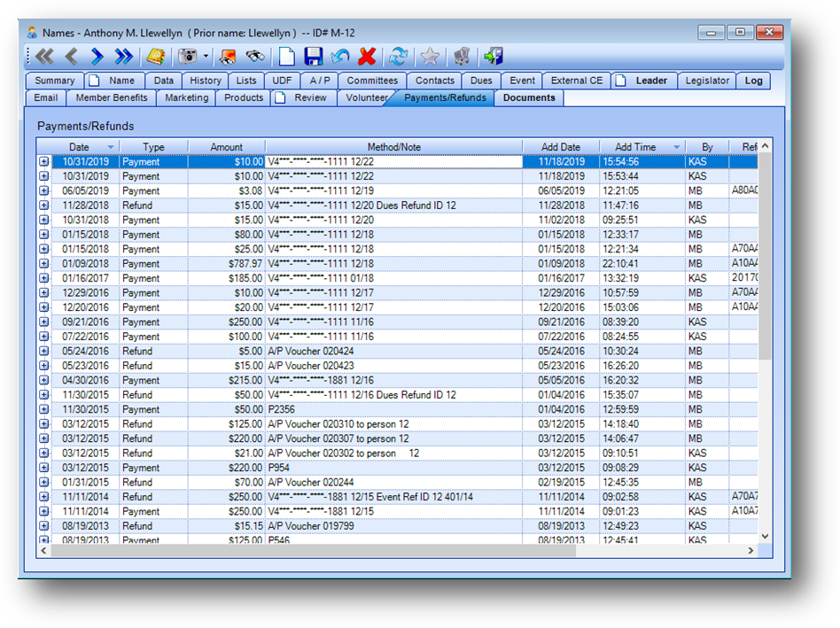Viewport: 840px width, 628px height.
Task: Create a new blank record
Action: click(287, 56)
